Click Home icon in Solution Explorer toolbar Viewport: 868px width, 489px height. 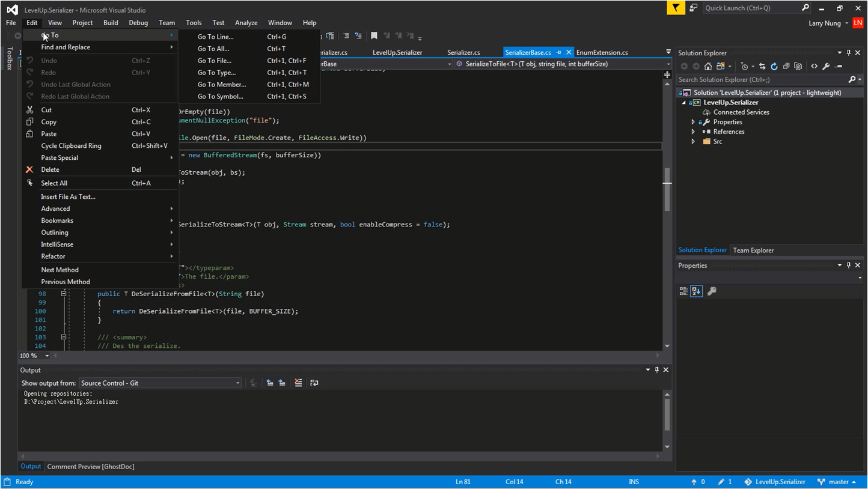point(708,66)
